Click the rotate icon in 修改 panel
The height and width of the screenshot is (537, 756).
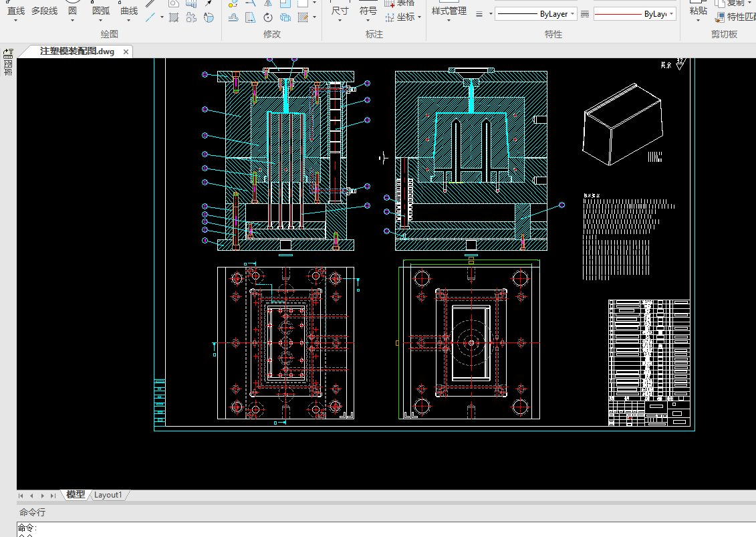tap(268, 17)
